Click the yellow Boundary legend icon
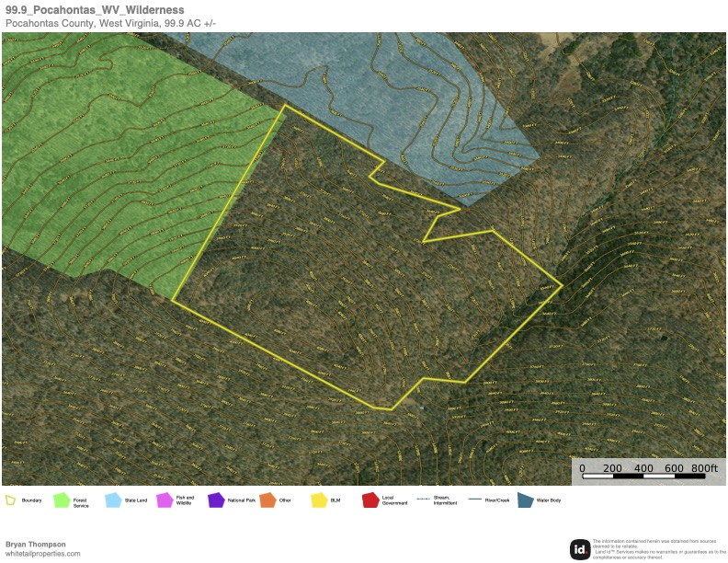This screenshot has height=563, width=728. pos(11,500)
